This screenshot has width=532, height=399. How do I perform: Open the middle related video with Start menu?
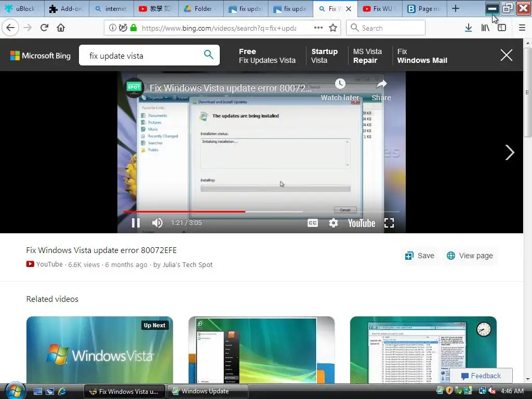262,350
